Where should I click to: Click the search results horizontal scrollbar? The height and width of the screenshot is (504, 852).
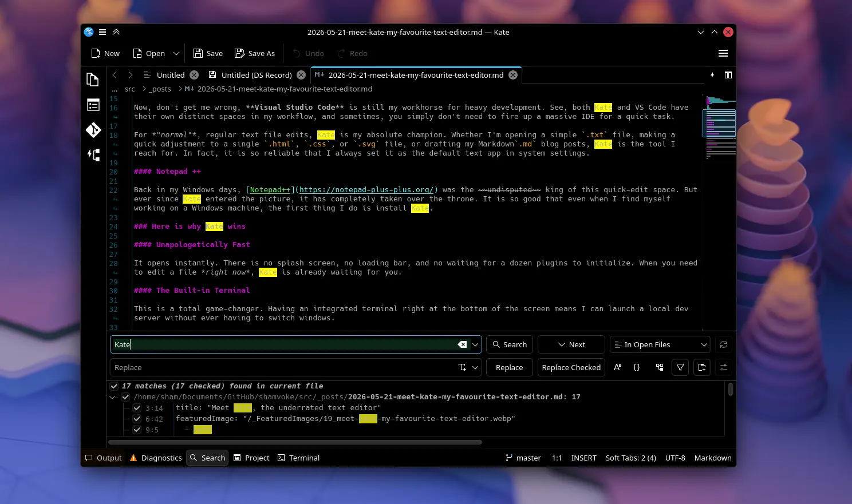click(295, 442)
